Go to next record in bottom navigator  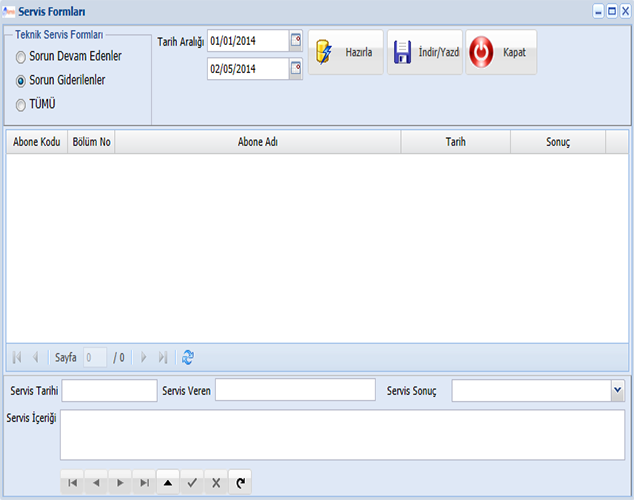pos(120,482)
